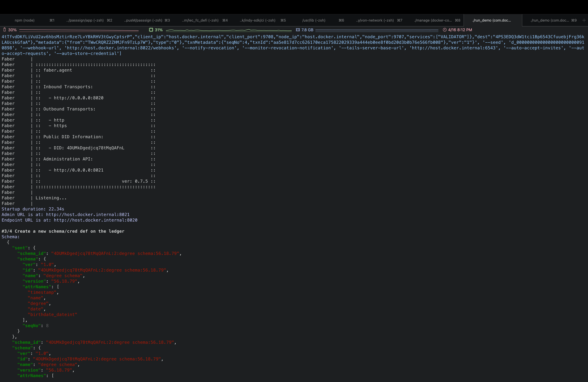Screen dimensions: 588x382
Task: Click the DID value 4DUMkDgedjcq78tMqQAFnL in the banner
Action: point(96,148)
